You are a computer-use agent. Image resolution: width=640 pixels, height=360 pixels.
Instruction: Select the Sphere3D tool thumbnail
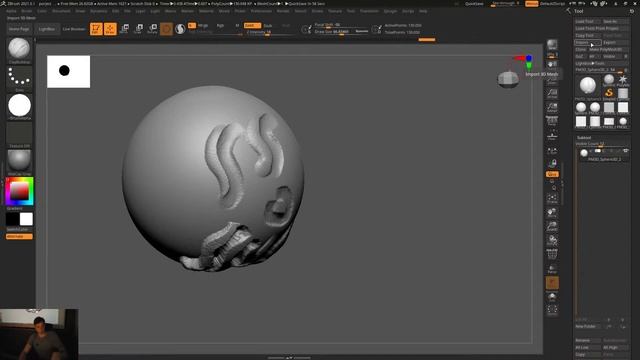point(609,80)
